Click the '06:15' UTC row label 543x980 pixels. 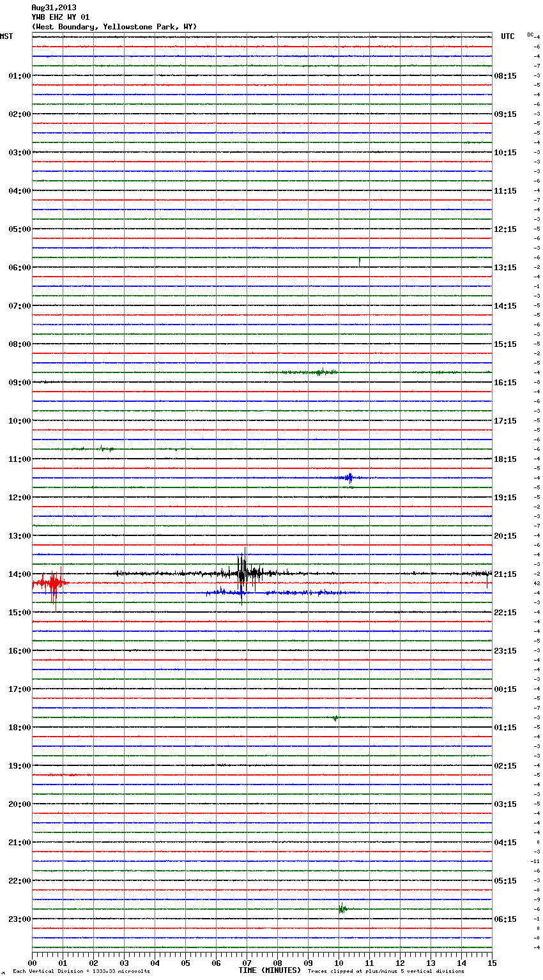[505, 919]
